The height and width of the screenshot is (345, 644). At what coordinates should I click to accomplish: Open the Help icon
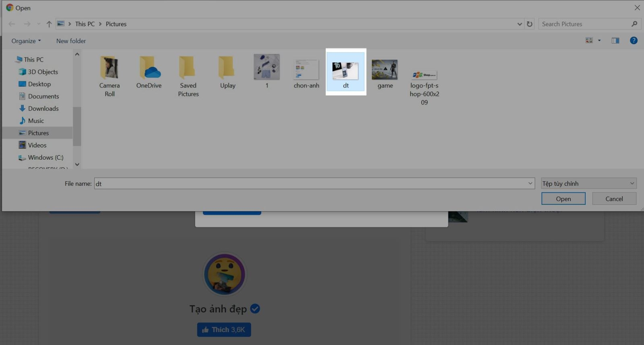634,40
